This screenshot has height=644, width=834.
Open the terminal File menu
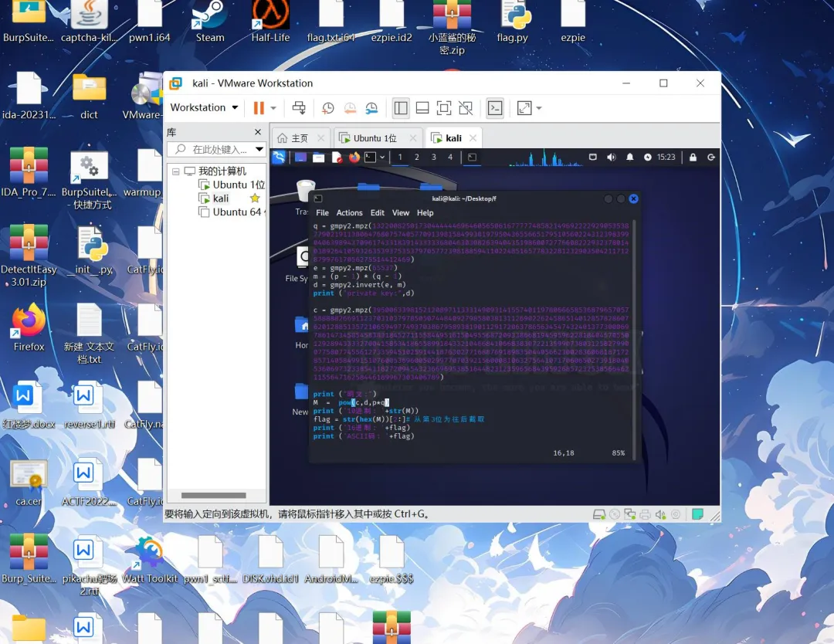pyautogui.click(x=322, y=212)
